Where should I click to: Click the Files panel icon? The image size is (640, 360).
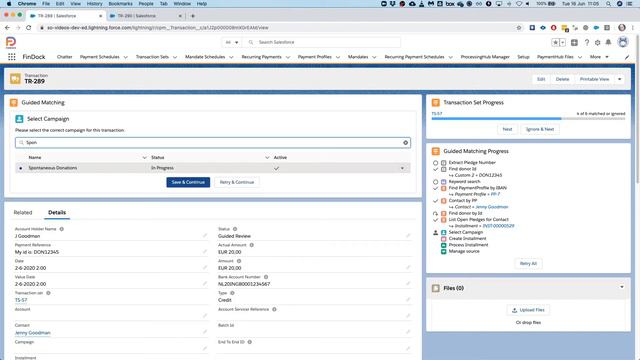pyautogui.click(x=436, y=288)
